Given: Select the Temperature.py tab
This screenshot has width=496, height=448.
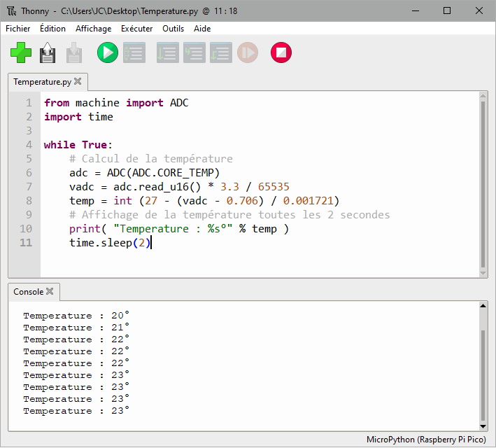Looking at the screenshot, I should pos(42,82).
